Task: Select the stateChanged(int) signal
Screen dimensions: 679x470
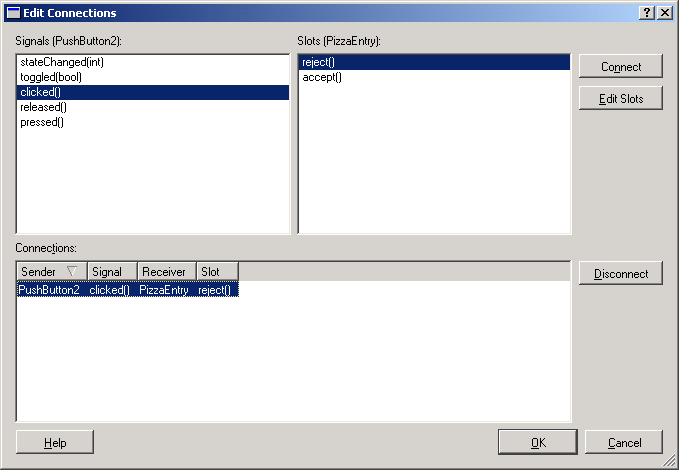Action: point(62,62)
